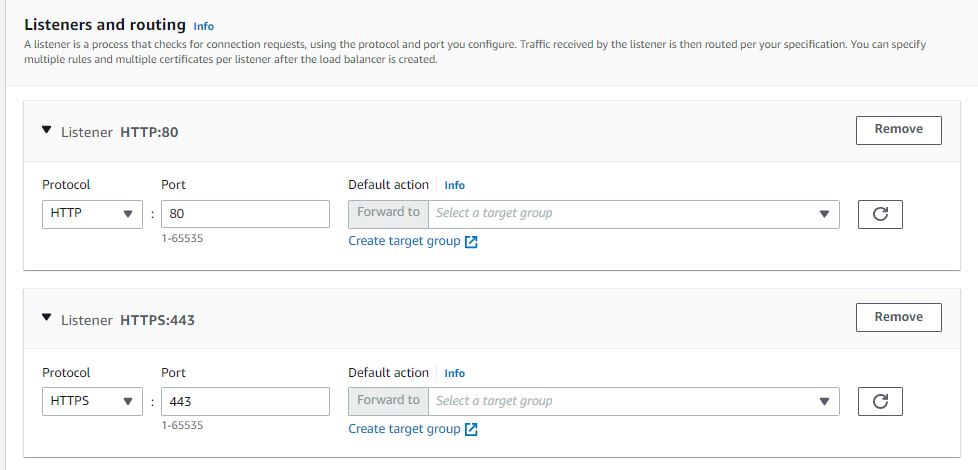Click Create target group under HTTPS:443 listener

pyautogui.click(x=404, y=429)
